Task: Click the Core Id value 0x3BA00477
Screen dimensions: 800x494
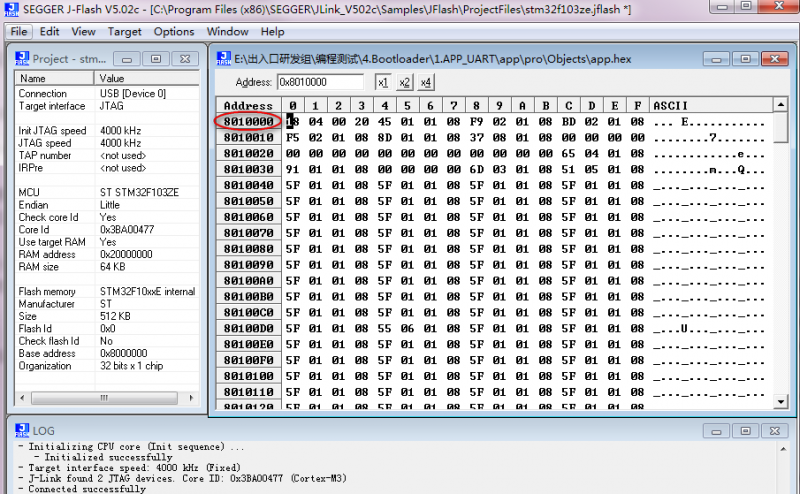Action: click(x=127, y=230)
